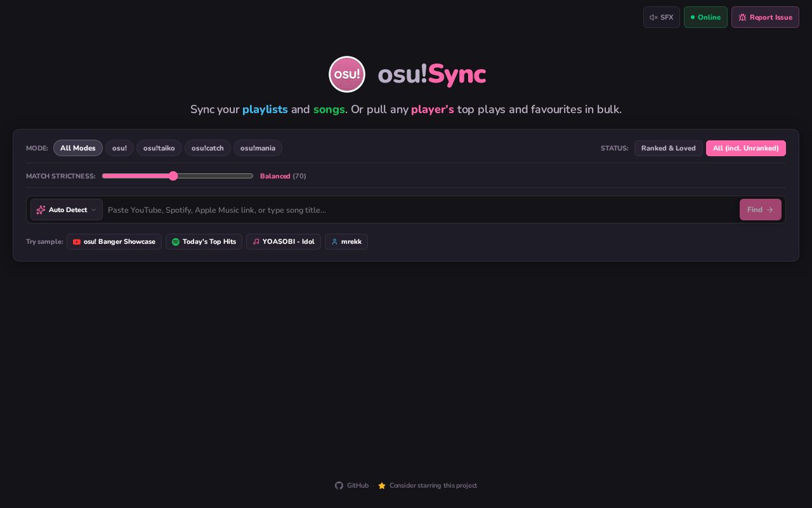The width and height of the screenshot is (812, 508).
Task: Try the mrekk player sample
Action: pos(346,241)
